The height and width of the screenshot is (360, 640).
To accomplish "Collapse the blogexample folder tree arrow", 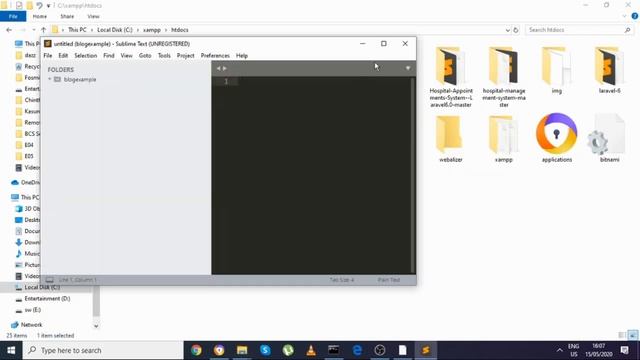I will 50,79.
